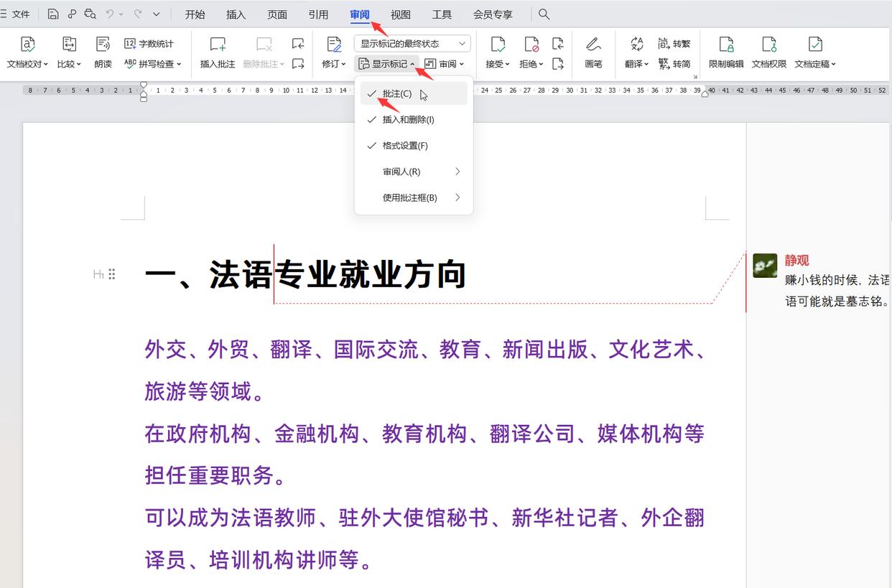Switch to the 开始 tab
This screenshot has height=588, width=892.
(x=195, y=14)
